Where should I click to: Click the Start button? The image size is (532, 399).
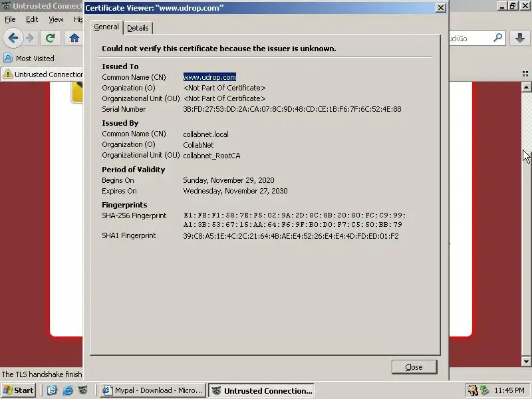click(x=19, y=390)
